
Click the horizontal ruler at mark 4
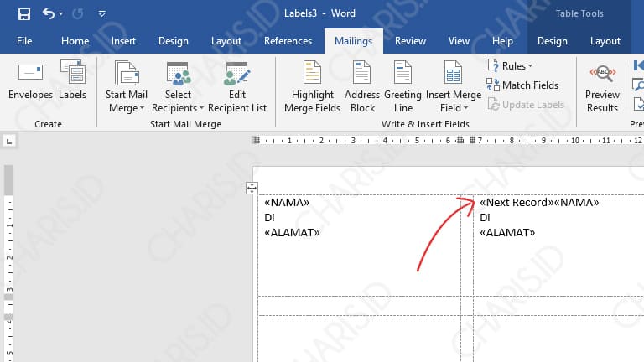pyautogui.click(x=385, y=141)
